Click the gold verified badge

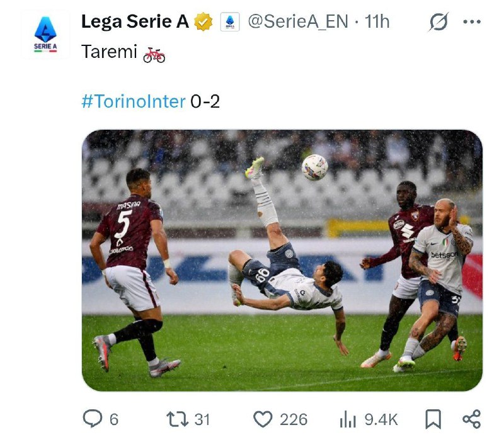(x=203, y=22)
